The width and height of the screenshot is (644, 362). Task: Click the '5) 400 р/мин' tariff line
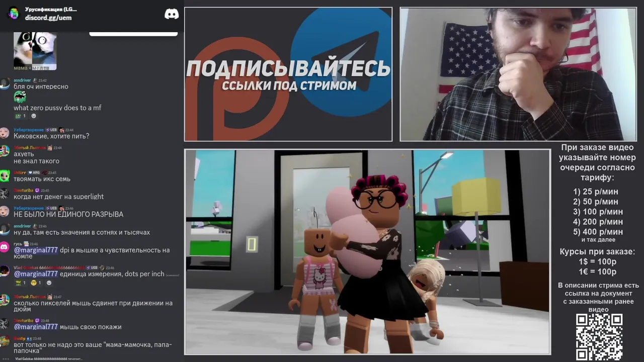pyautogui.click(x=598, y=232)
